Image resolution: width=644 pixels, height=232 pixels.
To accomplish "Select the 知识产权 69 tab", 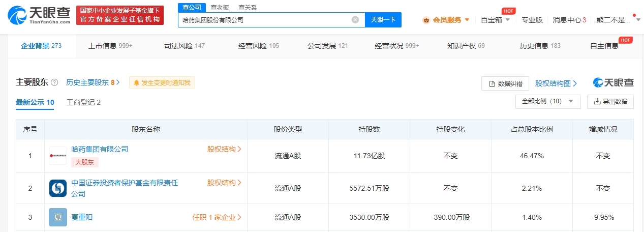I will [466, 46].
